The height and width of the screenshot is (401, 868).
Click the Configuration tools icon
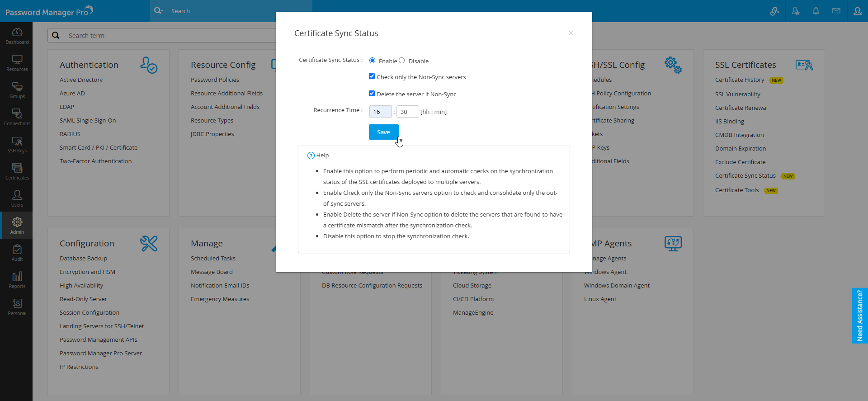point(149,244)
